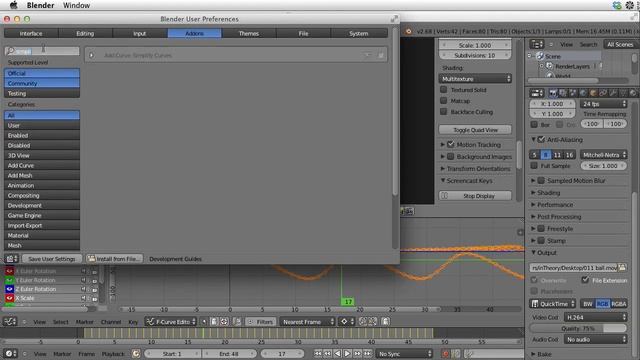Toggle the Motion Tracking checkbox
The width and height of the screenshot is (640, 360).
point(451,144)
